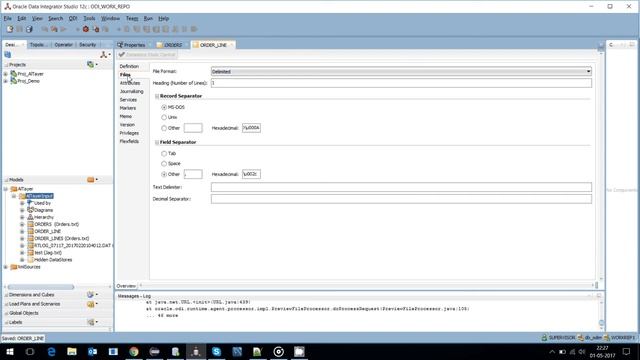Click the Used by node icon
640x360 pixels.
coord(30,203)
